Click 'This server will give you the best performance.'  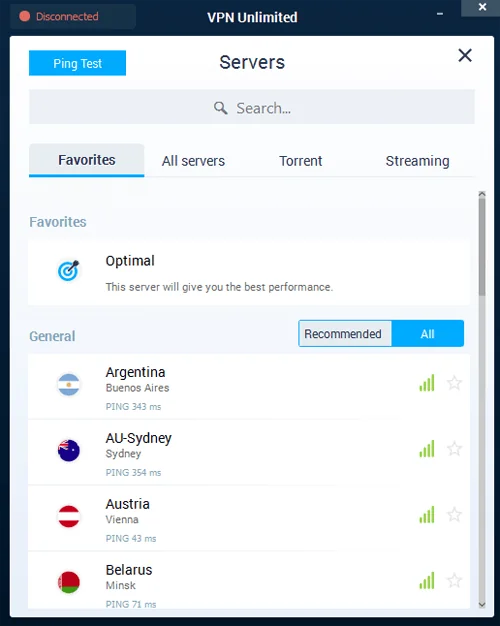point(219,287)
